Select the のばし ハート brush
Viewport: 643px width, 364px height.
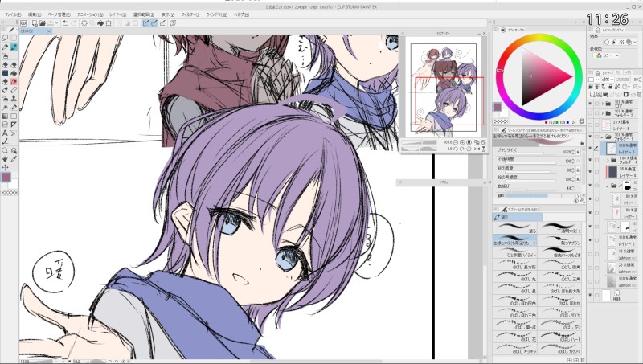coord(560,336)
